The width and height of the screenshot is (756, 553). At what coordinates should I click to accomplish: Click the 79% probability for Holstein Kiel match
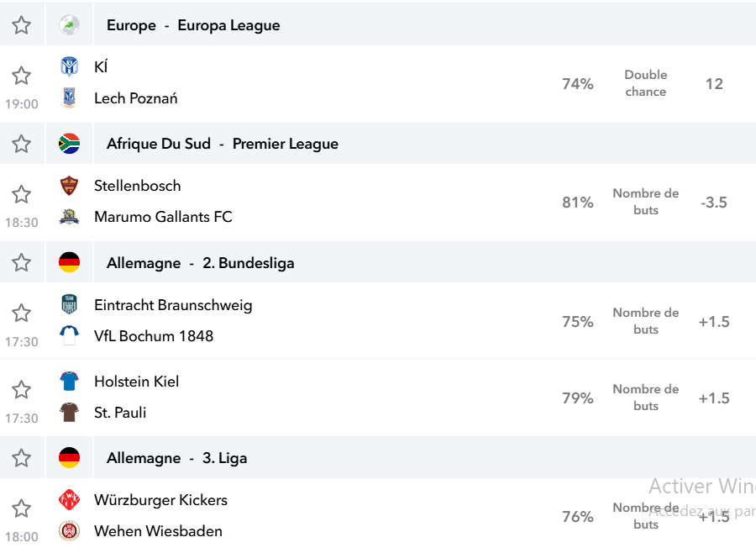pos(578,398)
